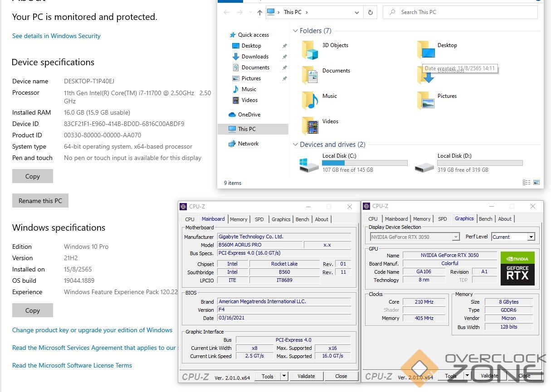The image size is (551, 392).
Task: Open the Desktop folder in This PC
Action: coord(426,50)
